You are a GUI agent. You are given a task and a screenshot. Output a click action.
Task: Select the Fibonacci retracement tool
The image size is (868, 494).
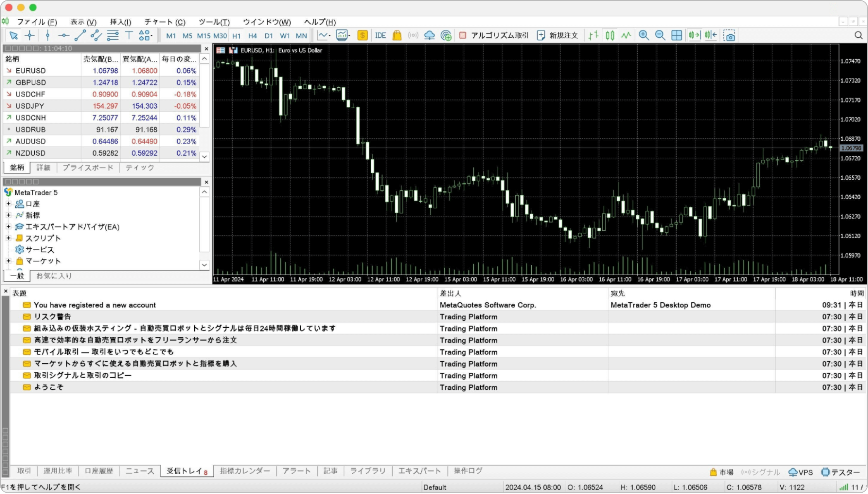point(113,36)
